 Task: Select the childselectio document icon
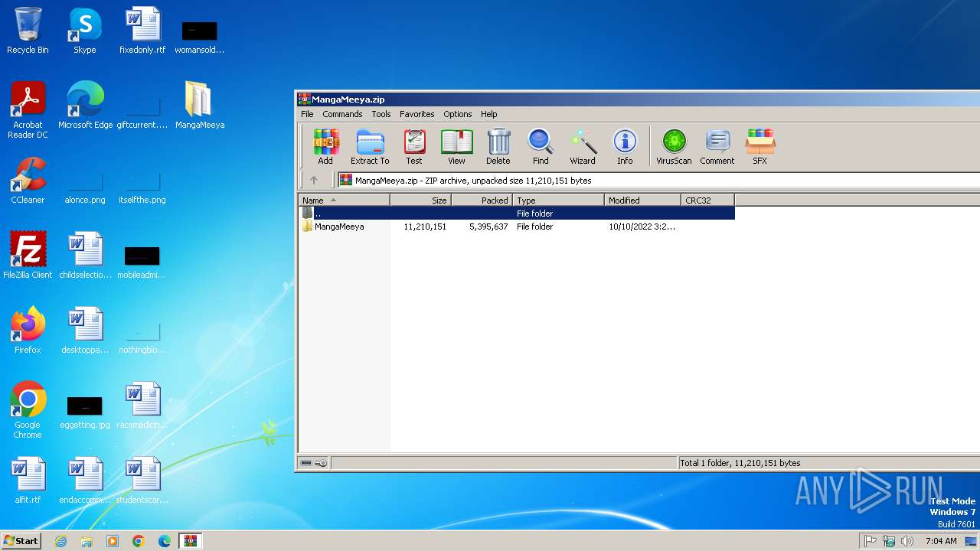coord(85,256)
